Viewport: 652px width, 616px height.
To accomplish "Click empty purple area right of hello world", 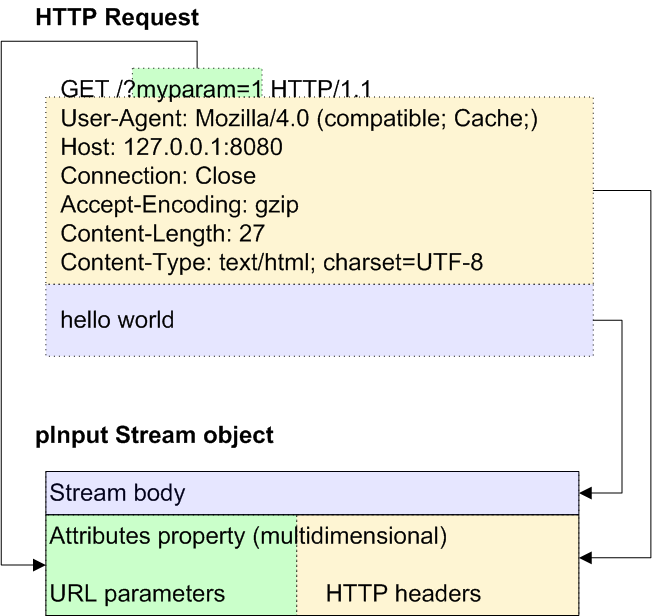I will point(400,320).
